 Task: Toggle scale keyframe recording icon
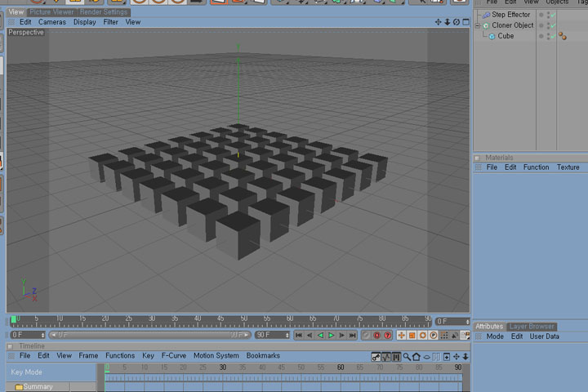pyautogui.click(x=412, y=335)
